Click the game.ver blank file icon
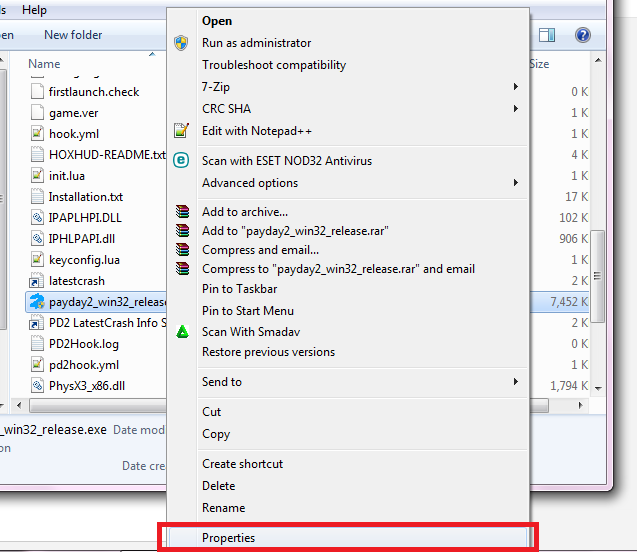Viewport: 637px width, 552px height. click(37, 113)
